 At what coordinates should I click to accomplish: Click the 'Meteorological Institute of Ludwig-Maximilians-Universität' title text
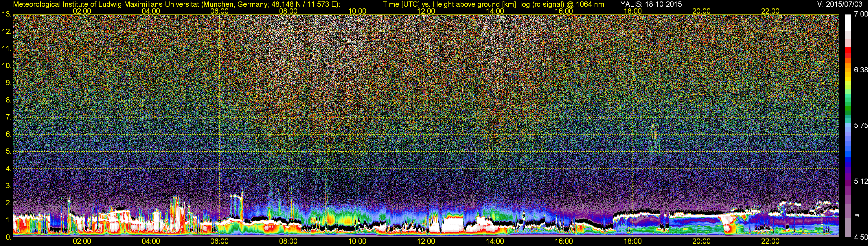point(107,4)
